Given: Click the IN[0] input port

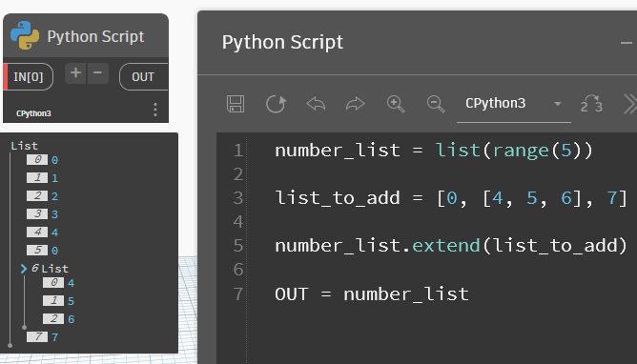Looking at the screenshot, I should point(28,76).
